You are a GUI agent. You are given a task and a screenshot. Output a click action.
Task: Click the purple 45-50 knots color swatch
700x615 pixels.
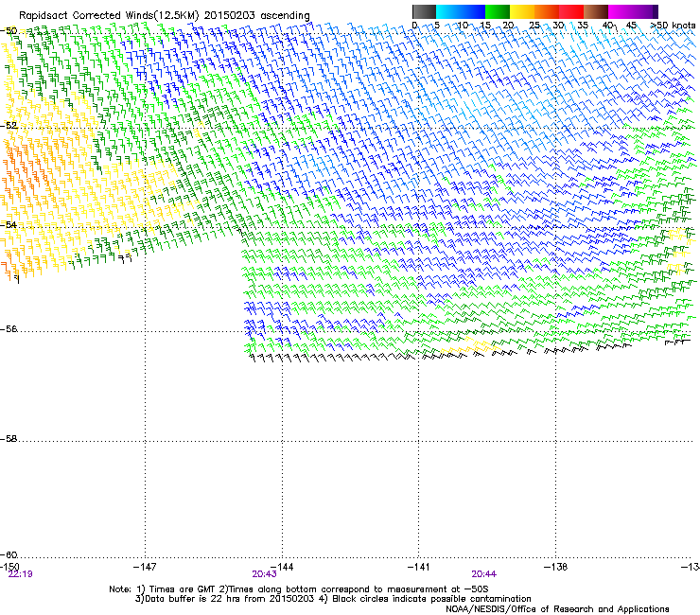tap(645, 11)
